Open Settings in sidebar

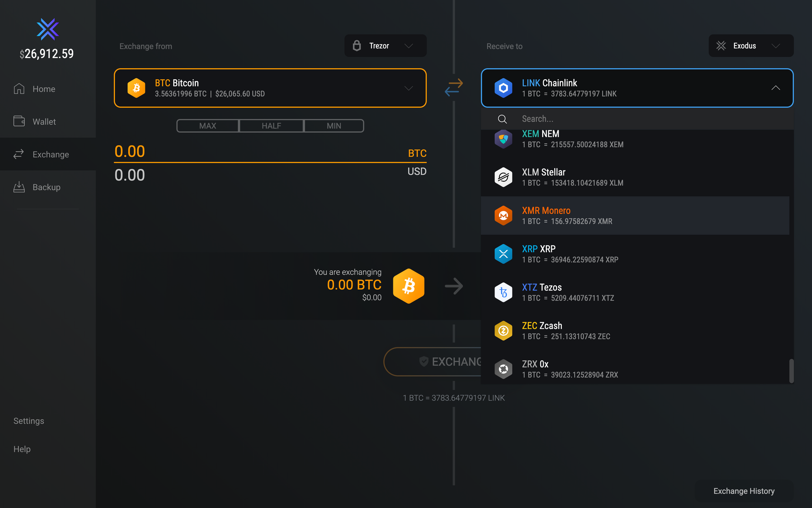(29, 421)
